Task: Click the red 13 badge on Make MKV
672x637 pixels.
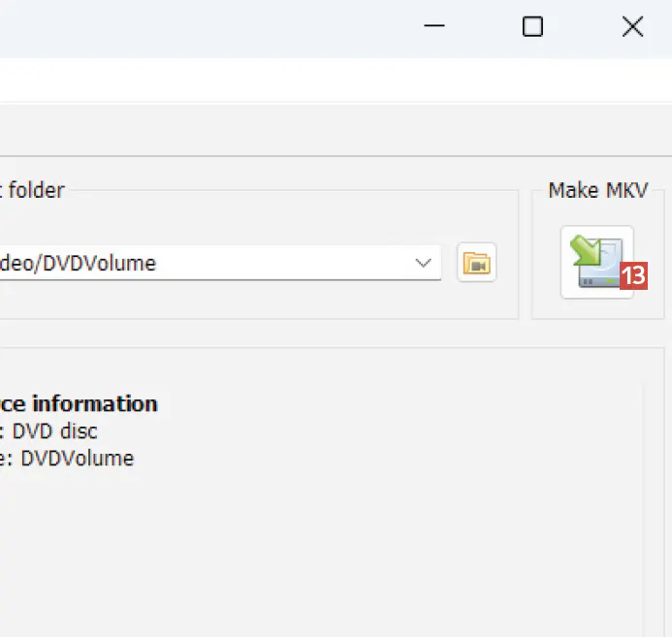Action: (632, 276)
